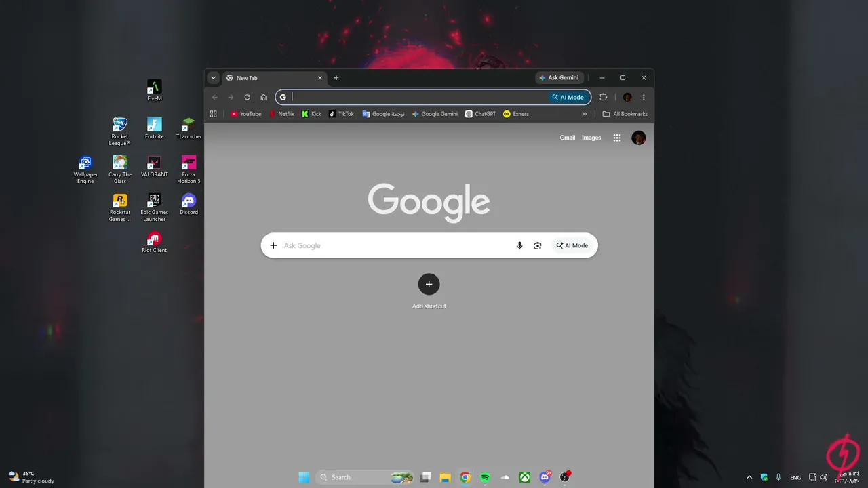This screenshot has height=488, width=868.
Task: Open the weather widget showing Partly cloudy
Action: [x=31, y=477]
